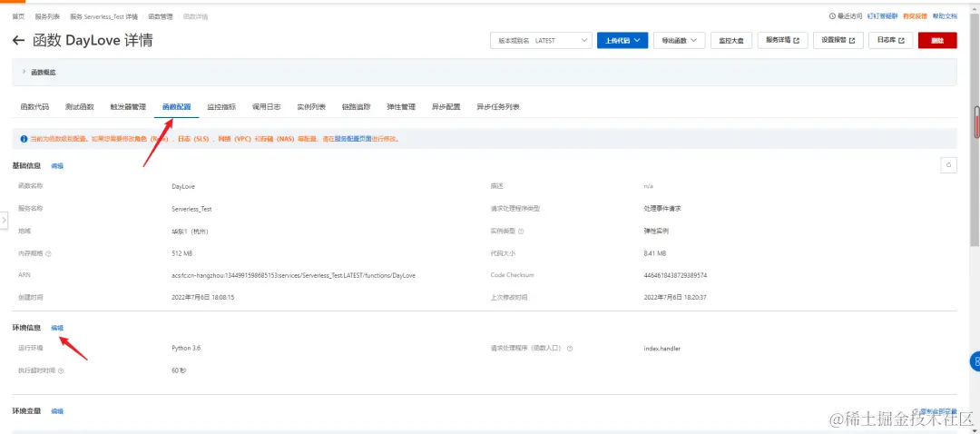980x434 pixels.
Task: Open the 上传代码 dropdown button
Action: click(x=622, y=40)
